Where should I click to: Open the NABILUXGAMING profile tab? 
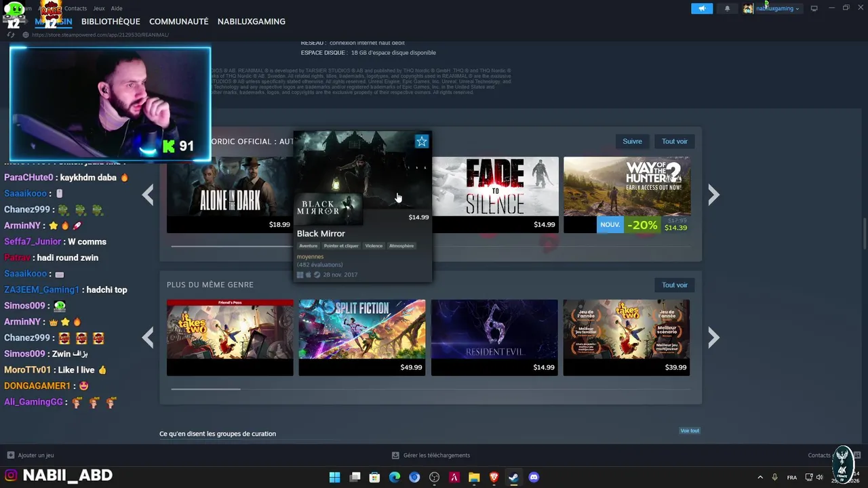pos(251,22)
